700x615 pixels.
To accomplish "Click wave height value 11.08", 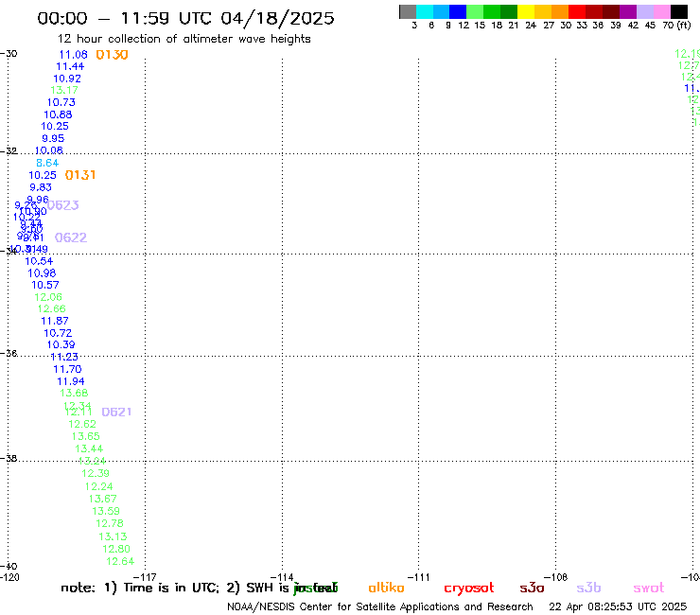I will pyautogui.click(x=73, y=55).
